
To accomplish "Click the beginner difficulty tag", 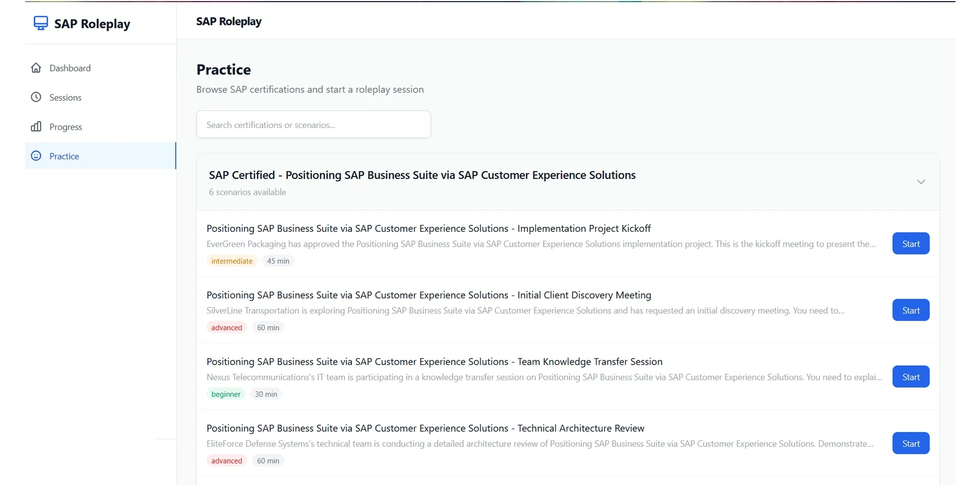I will [226, 394].
